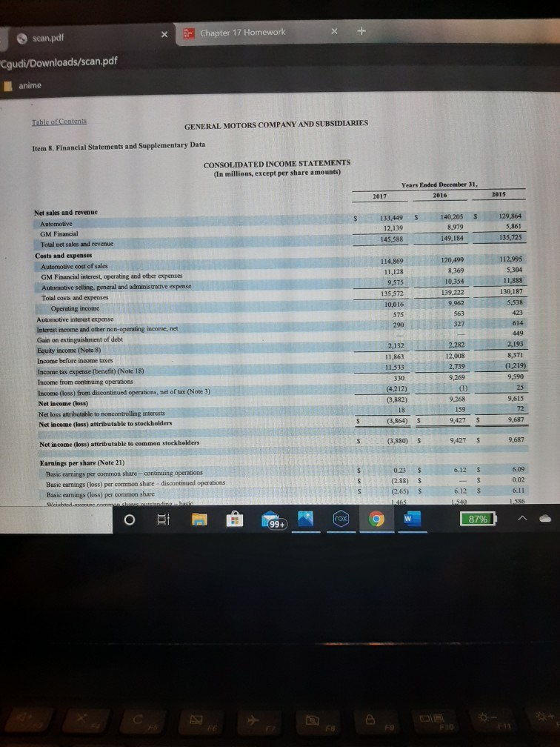This screenshot has height=747, width=560.
Task: Click 'Item 8. Financial Statements and Supplementary Data'
Action: coord(119,146)
